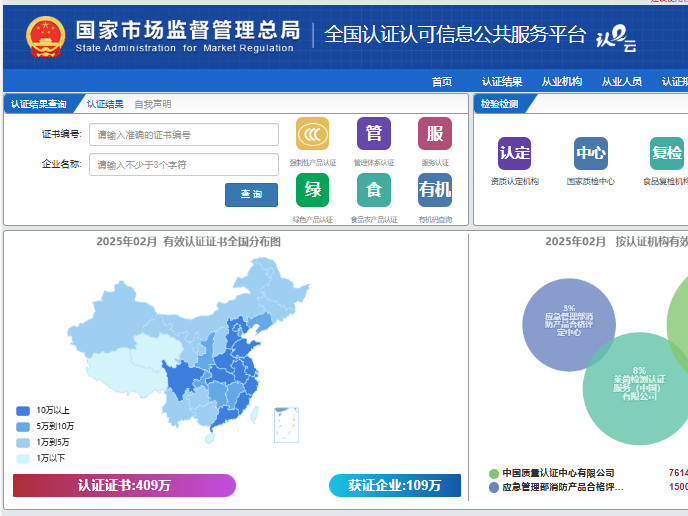Click the 莱茵检测认证服务 8% bubble
688x516 pixels.
click(x=639, y=388)
